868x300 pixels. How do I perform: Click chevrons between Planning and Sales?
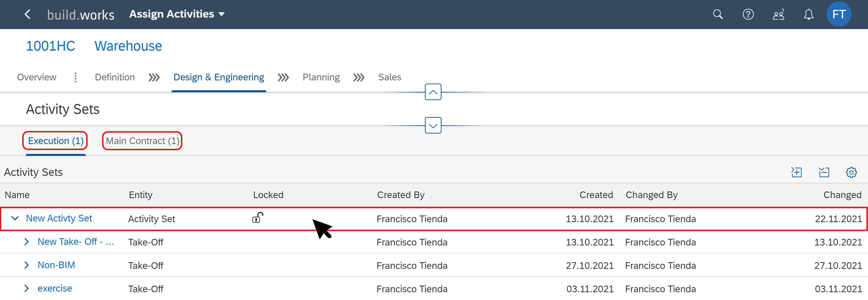pyautogui.click(x=358, y=78)
